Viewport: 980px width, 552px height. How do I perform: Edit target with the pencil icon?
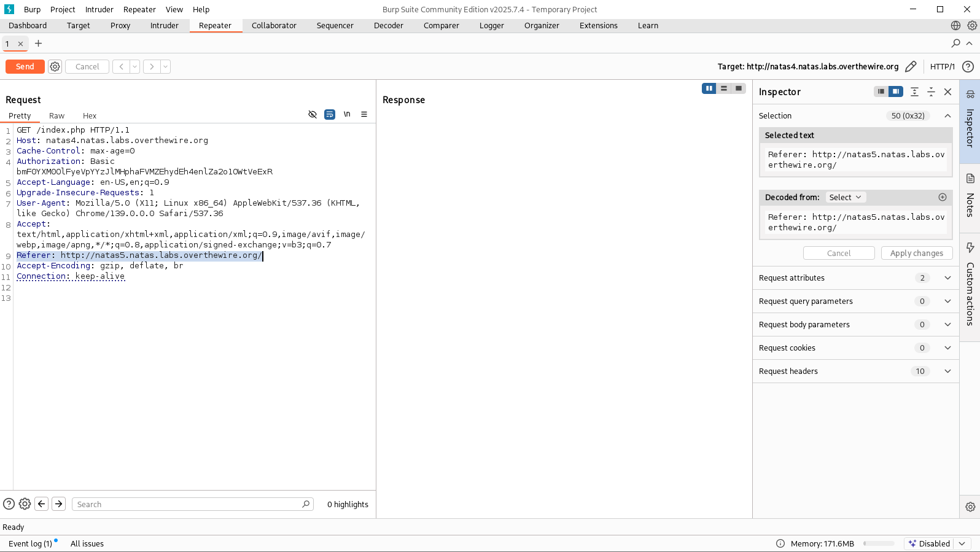[x=911, y=66]
